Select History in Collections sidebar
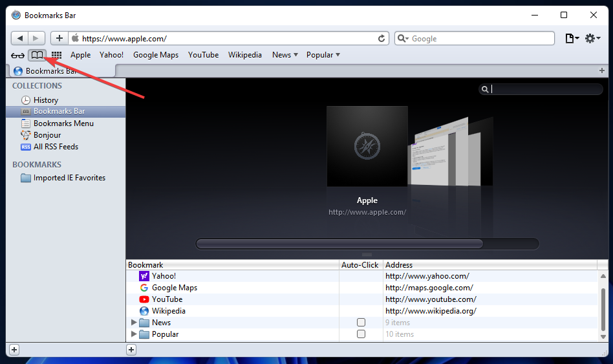This screenshot has height=364, width=613. click(x=66, y=100)
